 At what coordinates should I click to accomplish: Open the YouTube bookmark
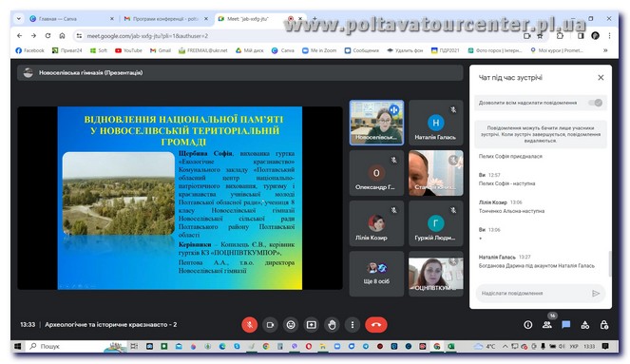(128, 50)
